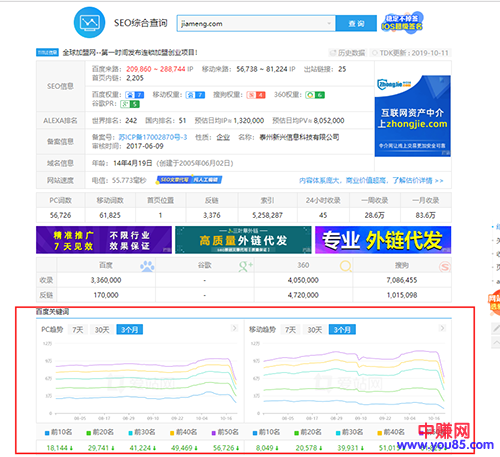Open the iOS超级签名 ad badge
This screenshot has width=500, height=457.
[x=402, y=22]
